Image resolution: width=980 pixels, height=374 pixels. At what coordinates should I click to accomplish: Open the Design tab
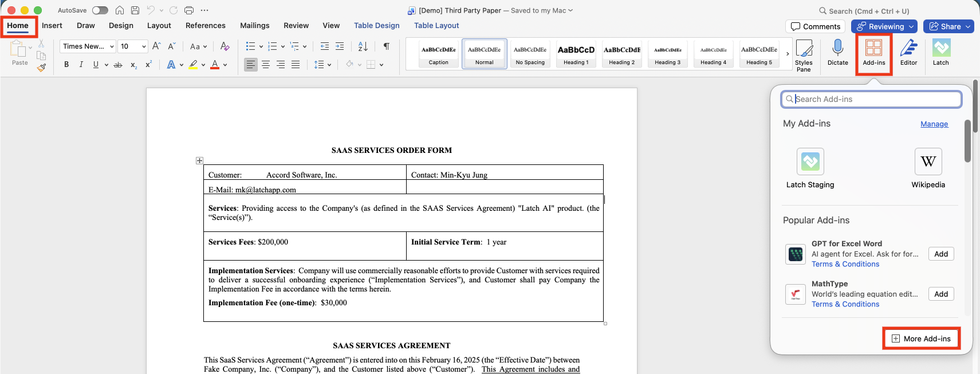(x=121, y=26)
